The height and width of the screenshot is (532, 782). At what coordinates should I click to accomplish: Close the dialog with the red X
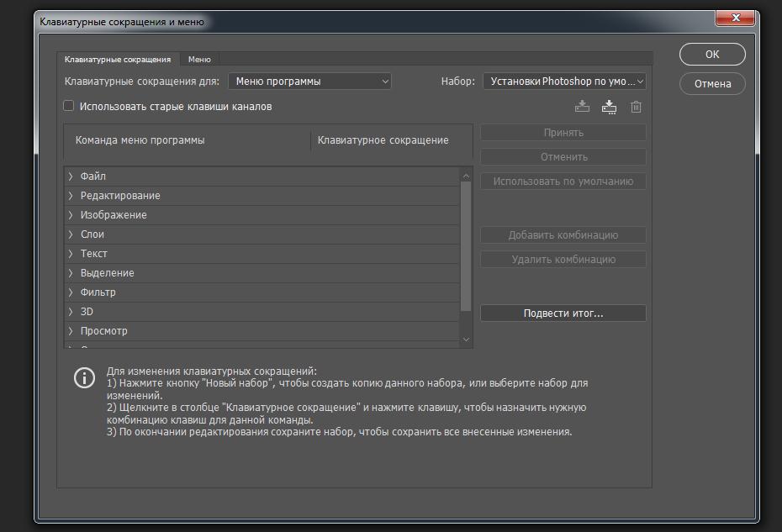(x=735, y=18)
